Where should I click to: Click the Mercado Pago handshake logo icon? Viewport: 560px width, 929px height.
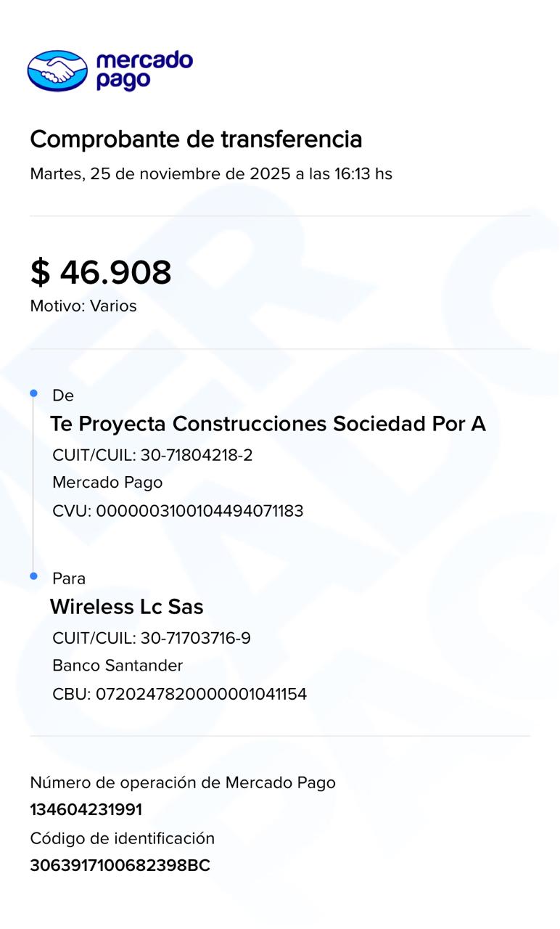tap(57, 70)
